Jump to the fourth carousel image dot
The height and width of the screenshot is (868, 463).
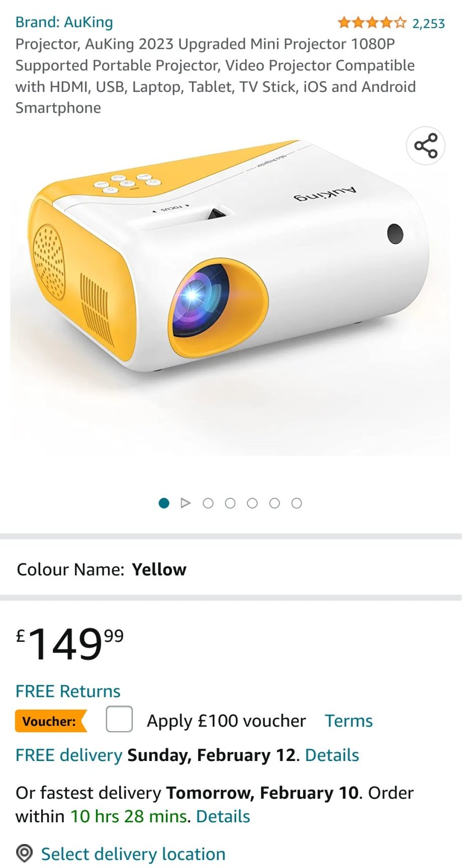(x=230, y=503)
